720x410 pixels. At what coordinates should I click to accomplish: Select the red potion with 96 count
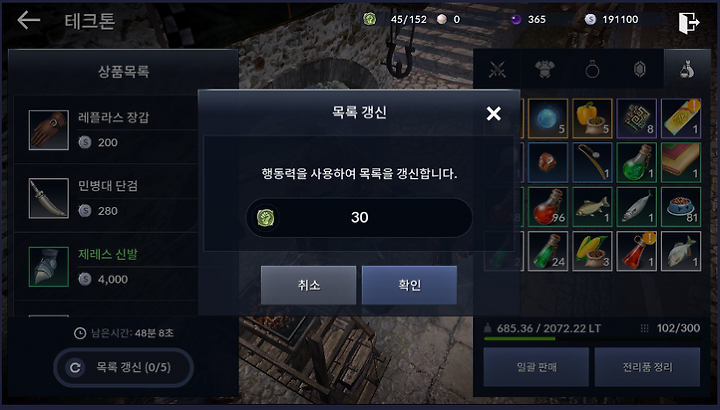pyautogui.click(x=548, y=207)
